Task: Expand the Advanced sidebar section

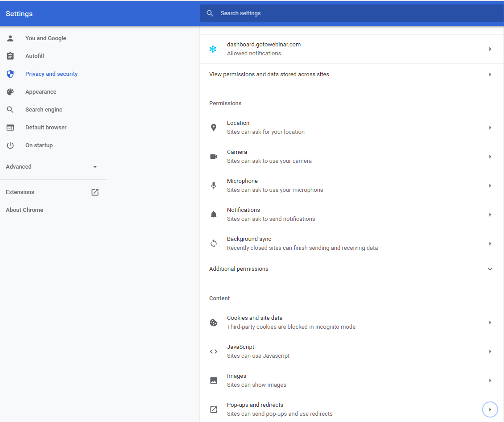Action: (95, 167)
